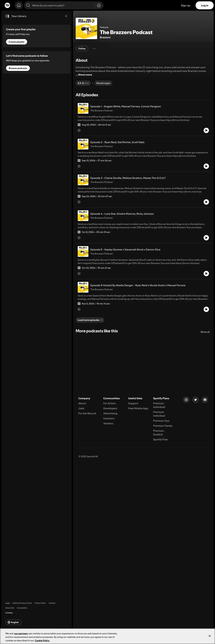This screenshot has width=215, height=644.
Task: Add Episode 5 to library plus icon
Action: [79, 273]
